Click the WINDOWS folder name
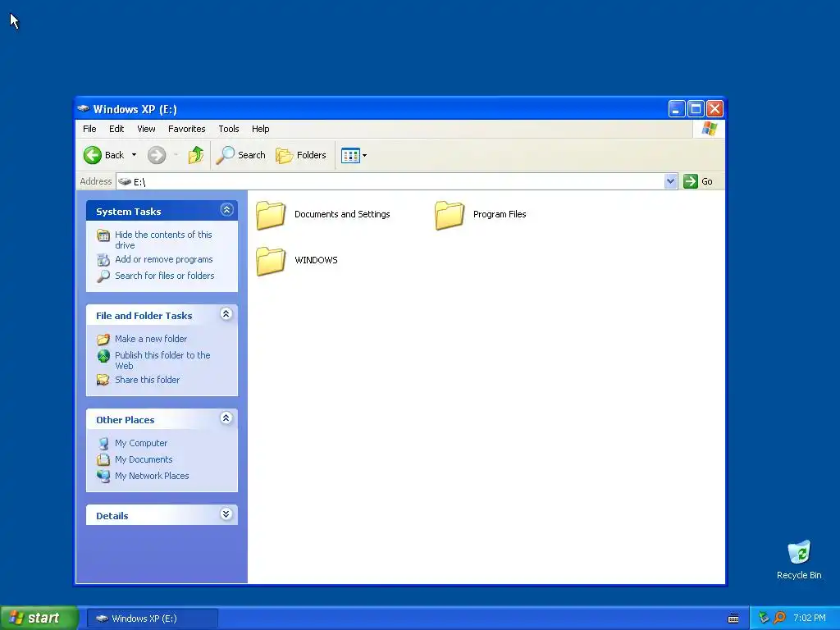The width and height of the screenshot is (840, 630). tap(316, 260)
